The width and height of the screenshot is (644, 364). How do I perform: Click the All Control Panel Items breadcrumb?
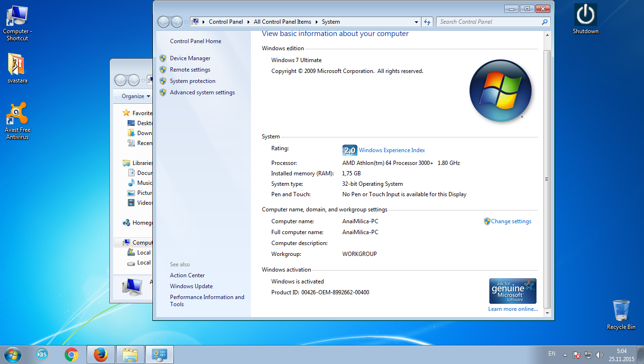click(282, 22)
